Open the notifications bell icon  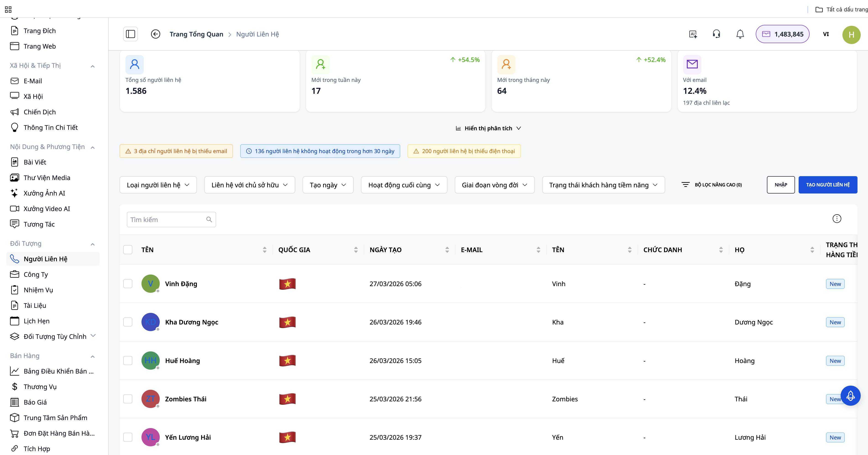[x=740, y=34]
